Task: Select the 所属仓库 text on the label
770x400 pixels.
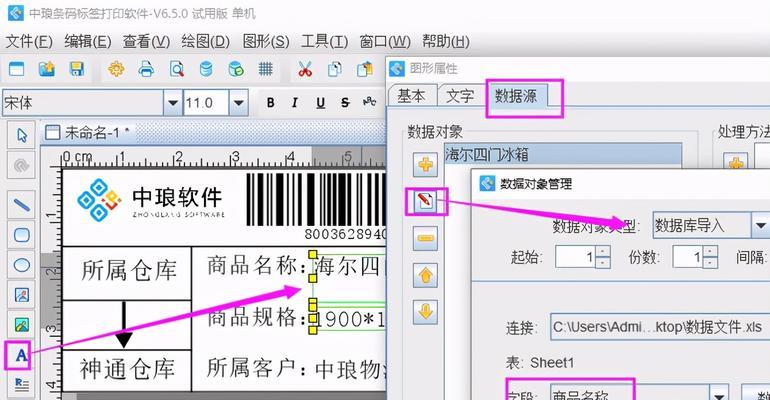Action: click(129, 271)
